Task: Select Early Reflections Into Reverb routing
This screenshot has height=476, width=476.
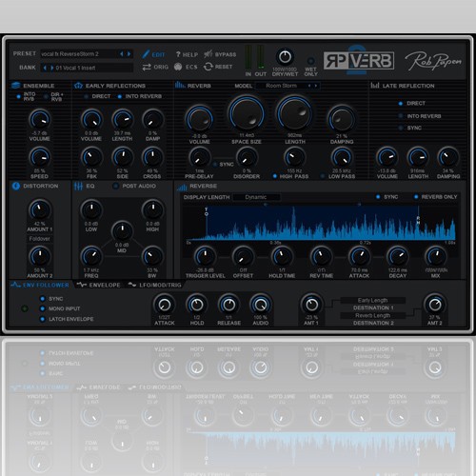Action: tap(120, 96)
